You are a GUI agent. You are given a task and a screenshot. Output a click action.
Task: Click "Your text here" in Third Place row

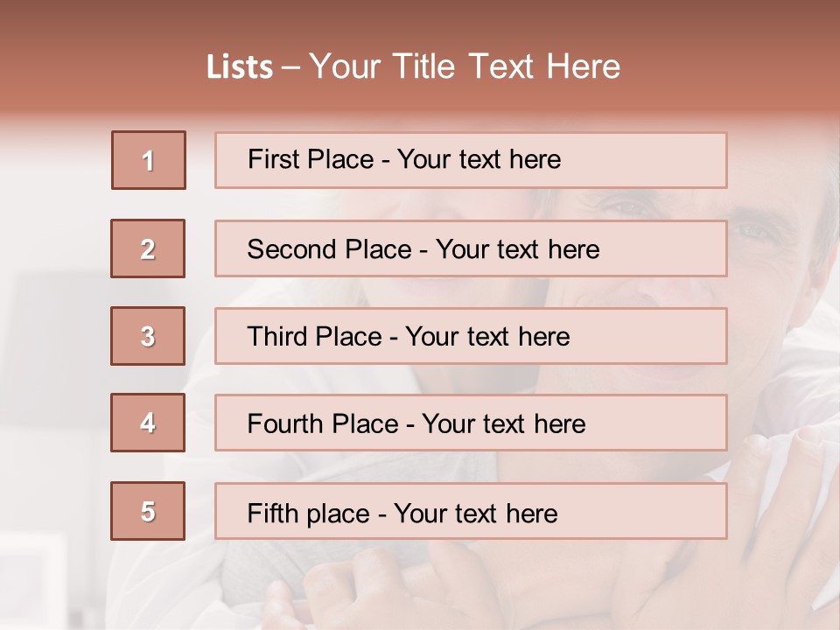(x=487, y=337)
